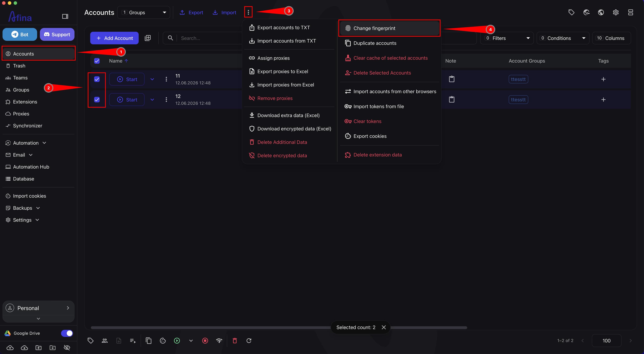The image size is (644, 354).
Task: Choose Remove proxies menu item
Action: point(289,98)
